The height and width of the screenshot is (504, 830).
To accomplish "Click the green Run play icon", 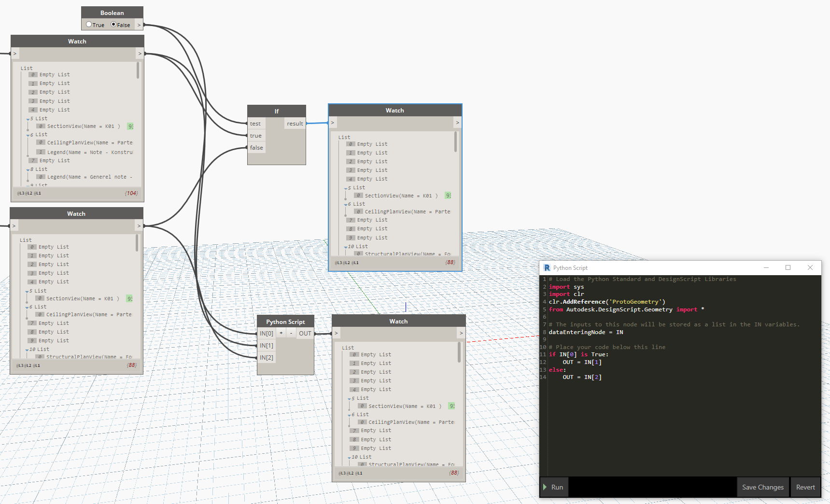I will 545,487.
